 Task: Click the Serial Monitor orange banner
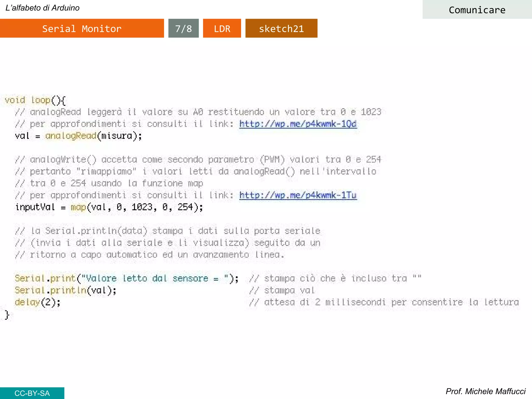[82, 28]
